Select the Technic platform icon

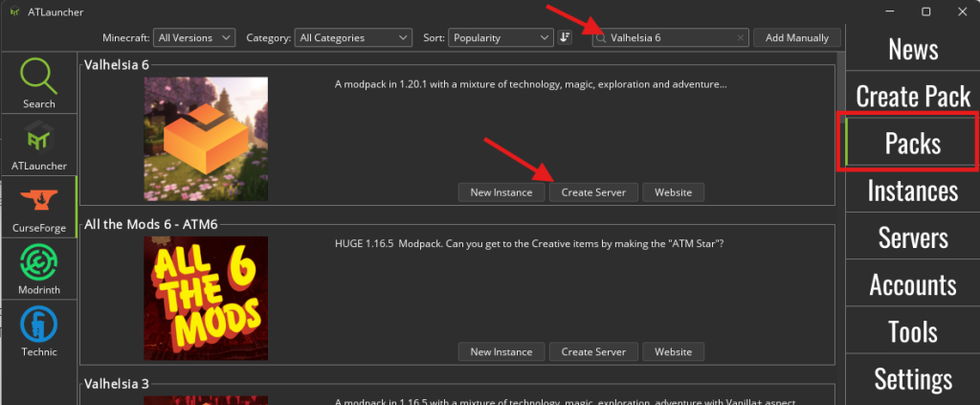click(38, 330)
